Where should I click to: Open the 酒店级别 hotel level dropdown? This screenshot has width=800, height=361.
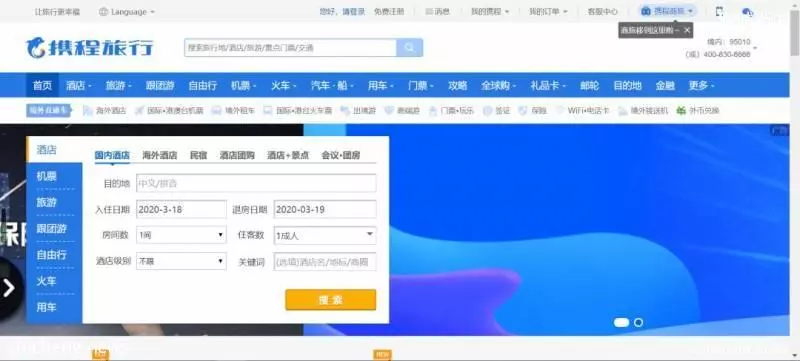(181, 261)
